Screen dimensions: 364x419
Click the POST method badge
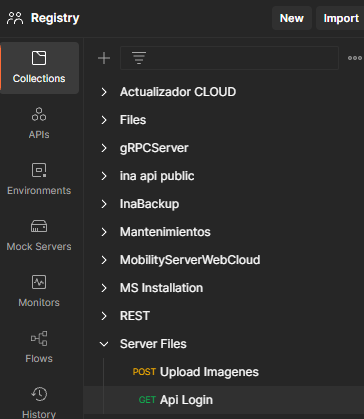click(x=144, y=372)
